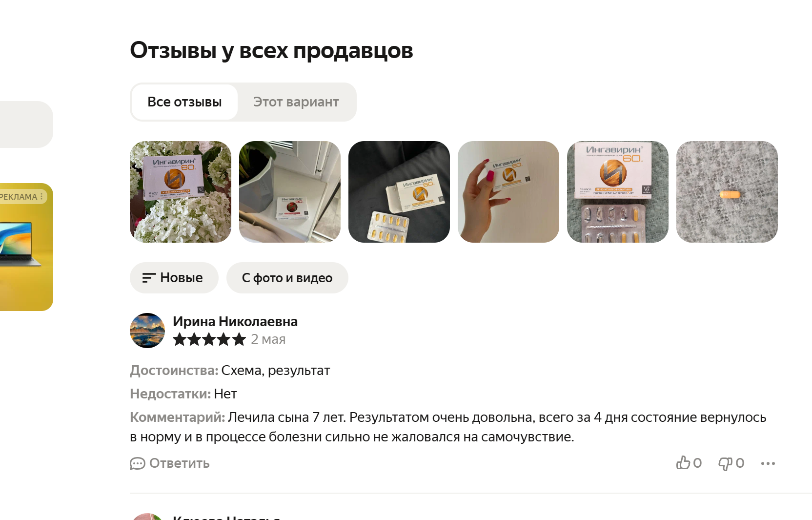812x520 pixels.
Task: Click the reply speech bubble icon
Action: click(138, 463)
